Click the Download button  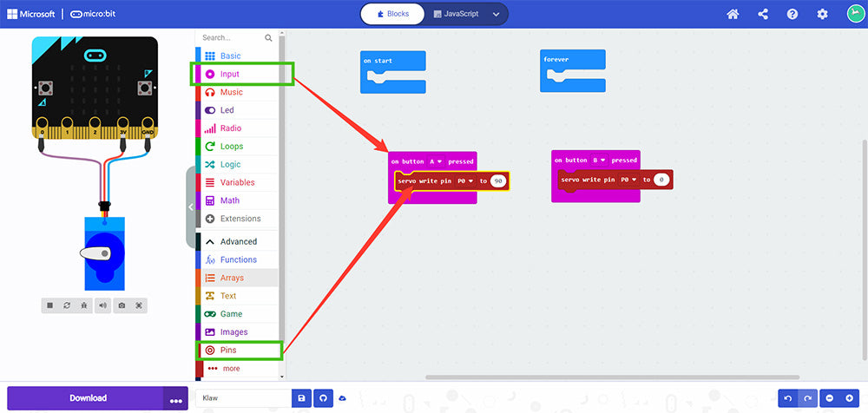click(88, 398)
